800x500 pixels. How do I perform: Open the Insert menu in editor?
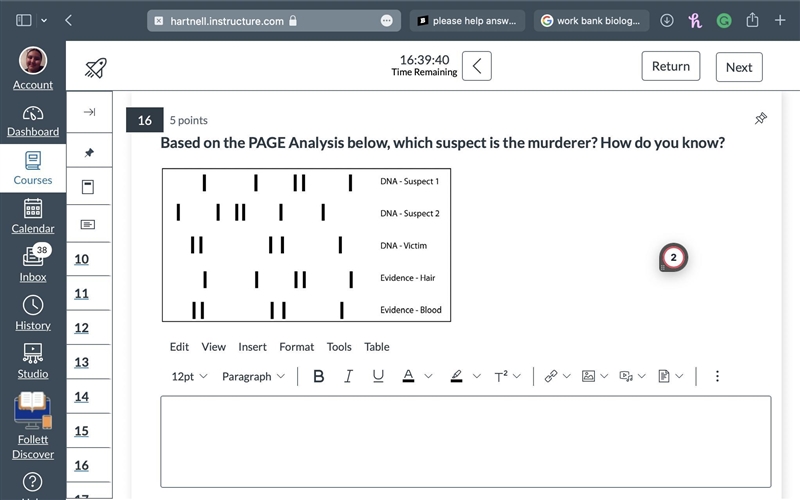[x=252, y=347]
